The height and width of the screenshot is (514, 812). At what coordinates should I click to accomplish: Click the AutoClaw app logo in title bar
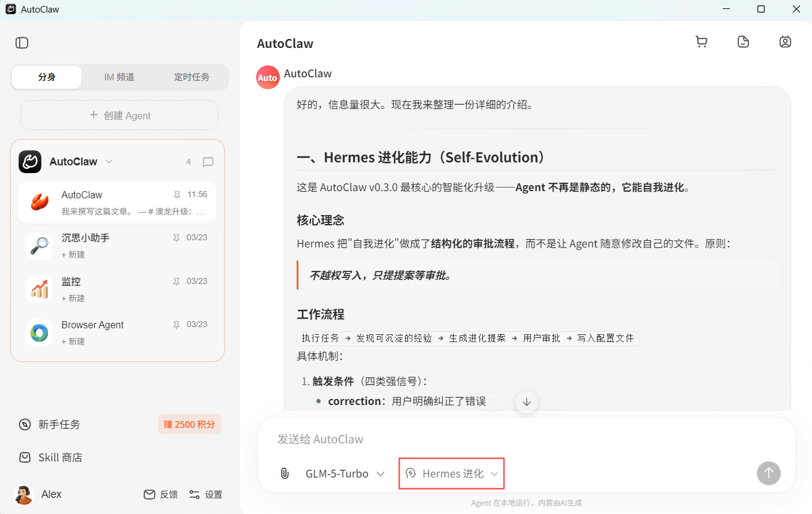pyautogui.click(x=11, y=9)
